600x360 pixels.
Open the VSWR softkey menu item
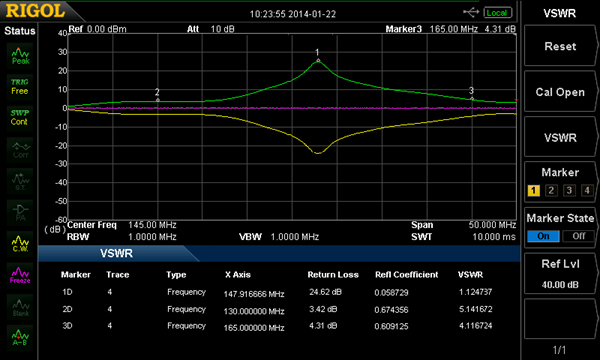pyautogui.click(x=560, y=137)
